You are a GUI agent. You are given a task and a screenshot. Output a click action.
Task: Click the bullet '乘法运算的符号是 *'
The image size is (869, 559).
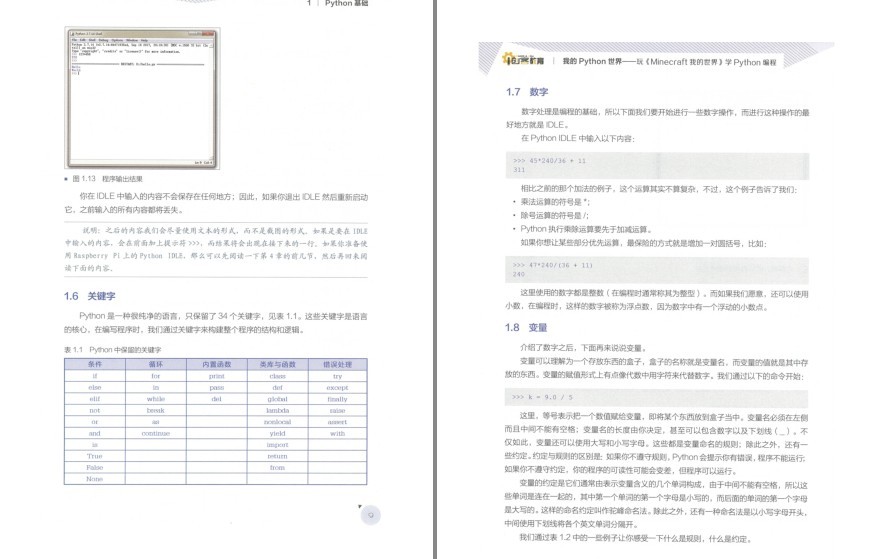pos(555,202)
